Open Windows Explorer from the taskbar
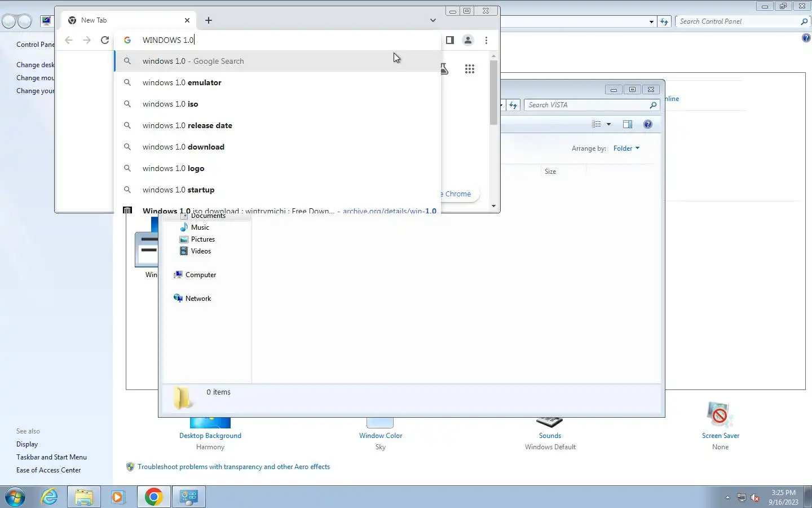This screenshot has width=812, height=508. (83, 497)
